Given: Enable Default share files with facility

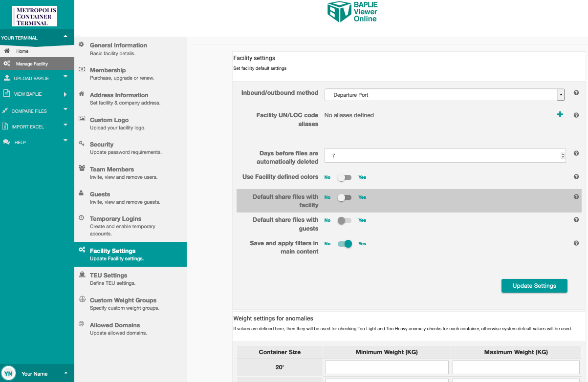Looking at the screenshot, I should 345,197.
